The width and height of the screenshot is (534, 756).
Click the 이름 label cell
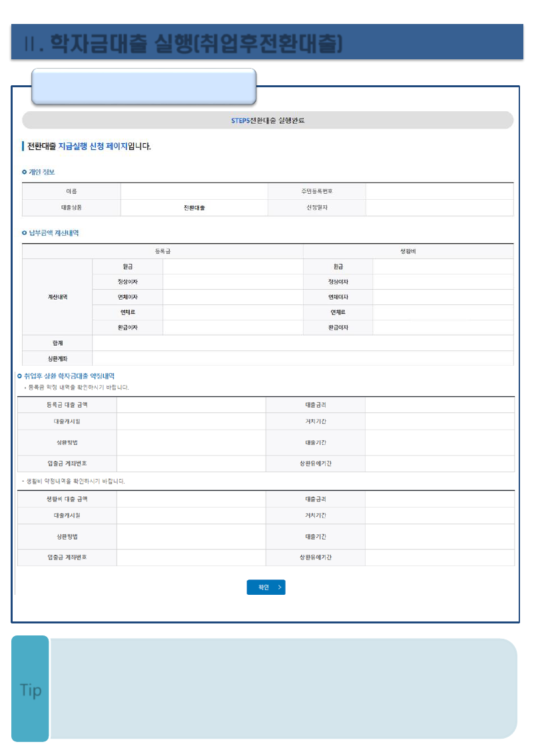click(x=71, y=191)
